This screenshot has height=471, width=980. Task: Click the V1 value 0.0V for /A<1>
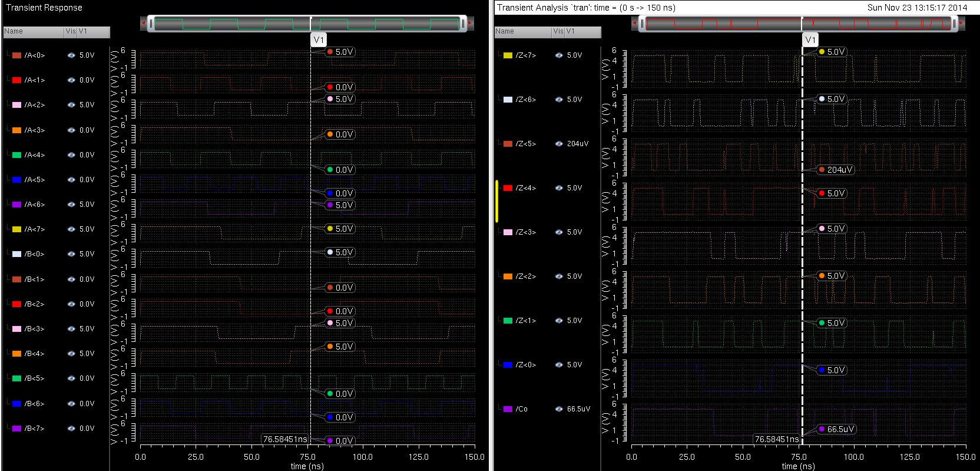(x=87, y=80)
